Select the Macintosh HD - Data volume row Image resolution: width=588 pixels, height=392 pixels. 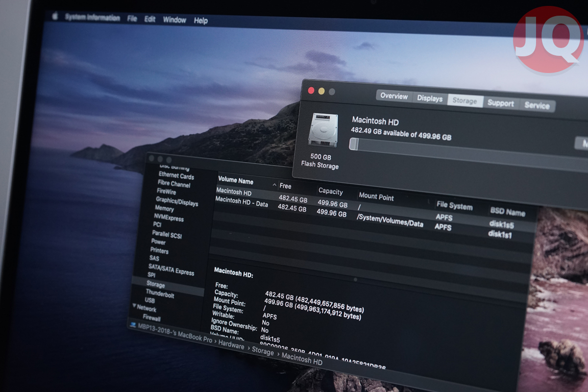tap(374, 219)
